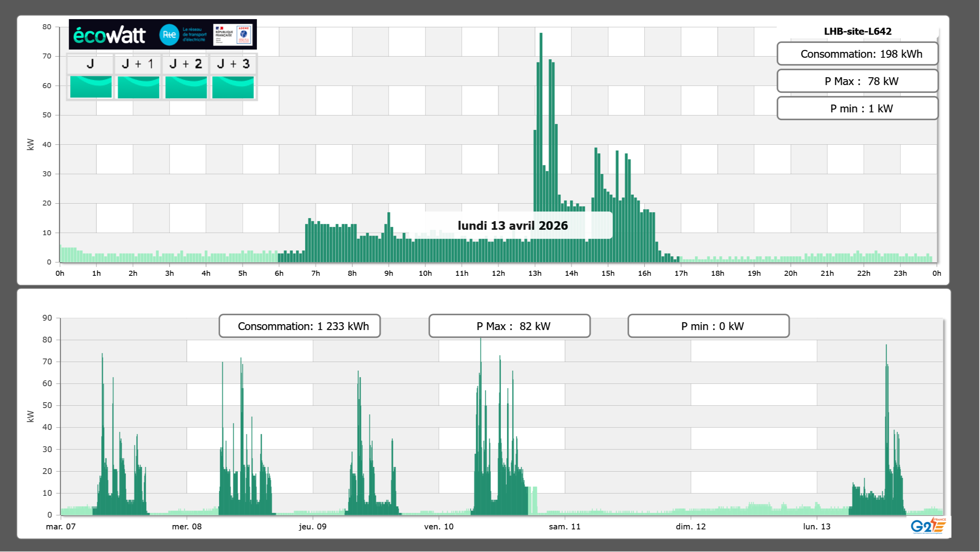Click the P min : 1 kW box
This screenshot has height=552, width=980.
[x=857, y=108]
